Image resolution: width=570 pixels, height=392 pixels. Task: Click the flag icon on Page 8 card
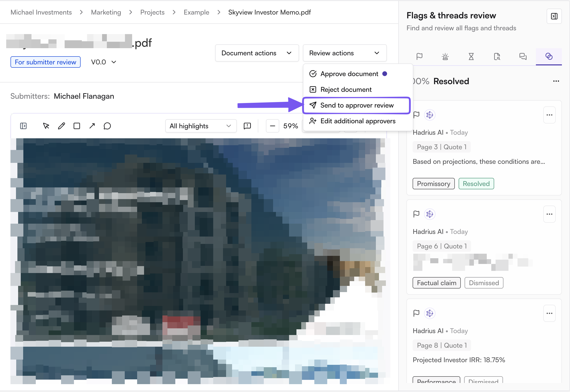pos(416,313)
